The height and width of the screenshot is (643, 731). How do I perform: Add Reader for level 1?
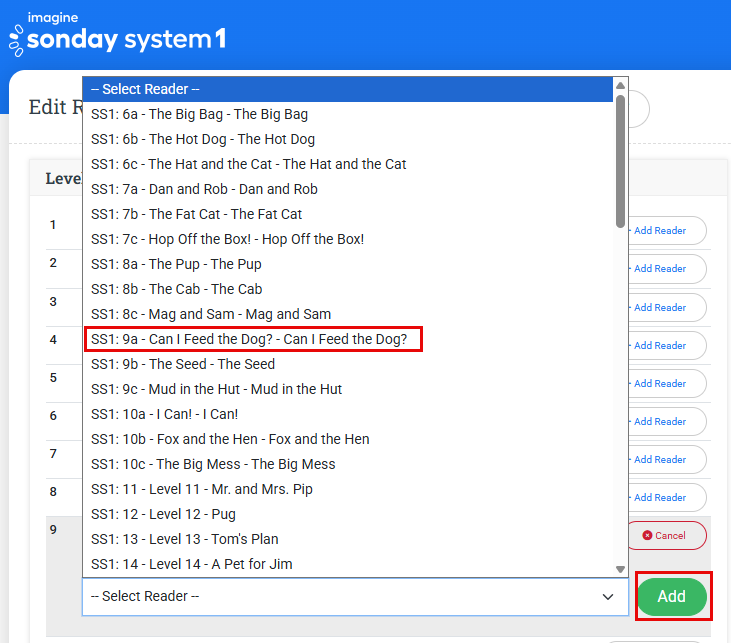point(666,230)
